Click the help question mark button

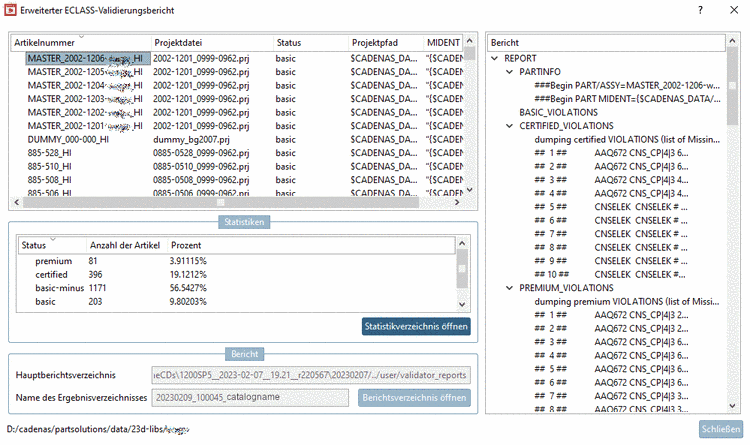point(699,9)
